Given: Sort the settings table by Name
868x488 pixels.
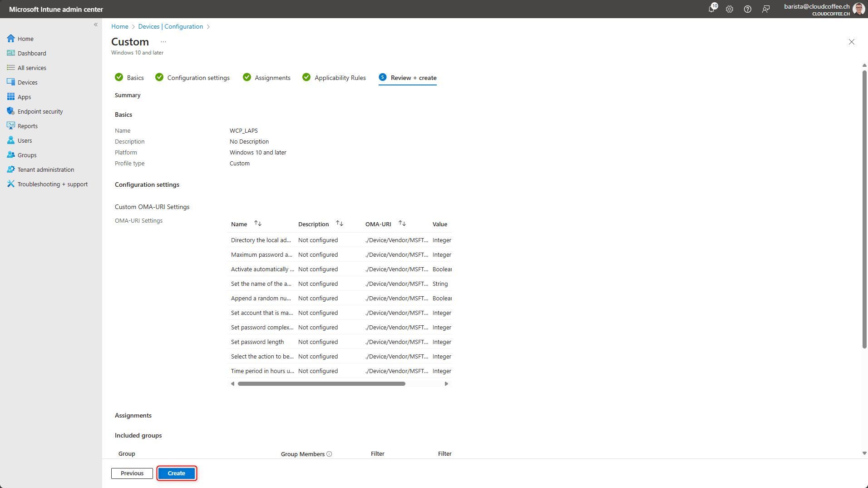Looking at the screenshot, I should [258, 223].
